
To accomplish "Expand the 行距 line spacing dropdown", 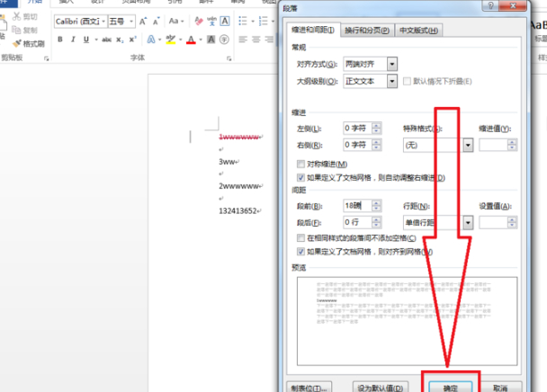I will [x=468, y=222].
